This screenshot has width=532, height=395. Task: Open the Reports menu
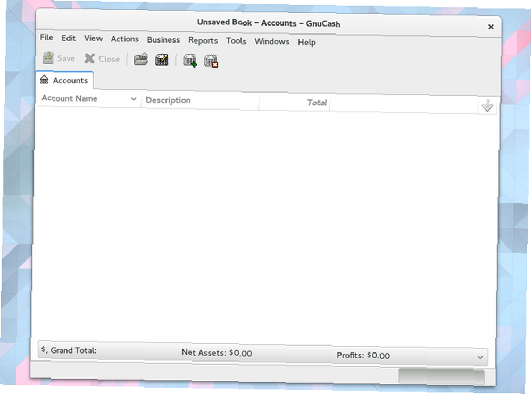203,40
